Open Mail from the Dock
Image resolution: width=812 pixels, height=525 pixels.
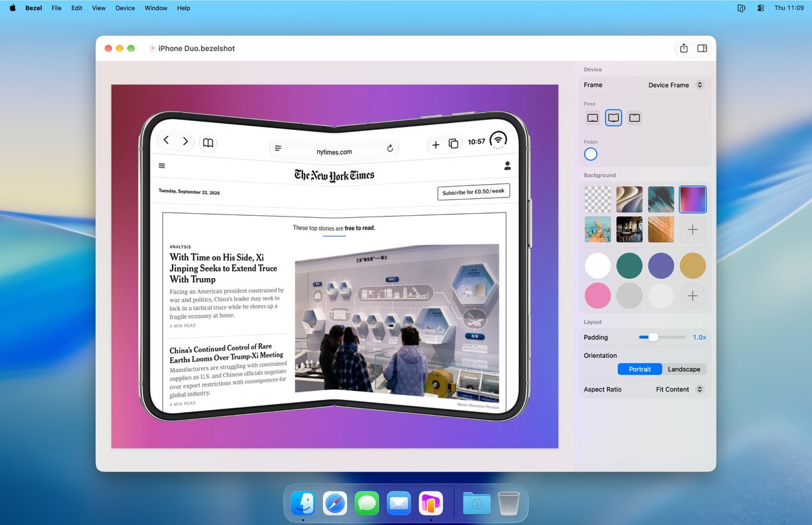pyautogui.click(x=399, y=503)
